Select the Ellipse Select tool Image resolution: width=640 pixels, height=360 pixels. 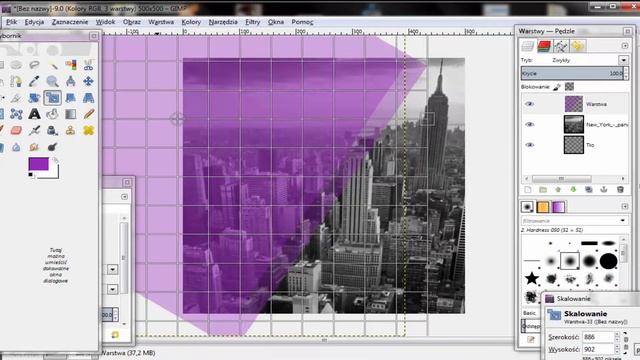16,65
